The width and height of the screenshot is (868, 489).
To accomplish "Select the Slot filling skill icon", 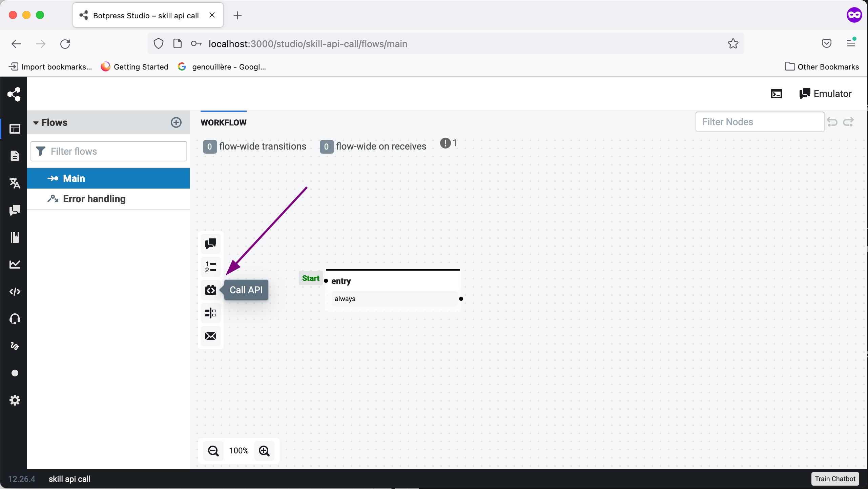I will [x=210, y=313].
